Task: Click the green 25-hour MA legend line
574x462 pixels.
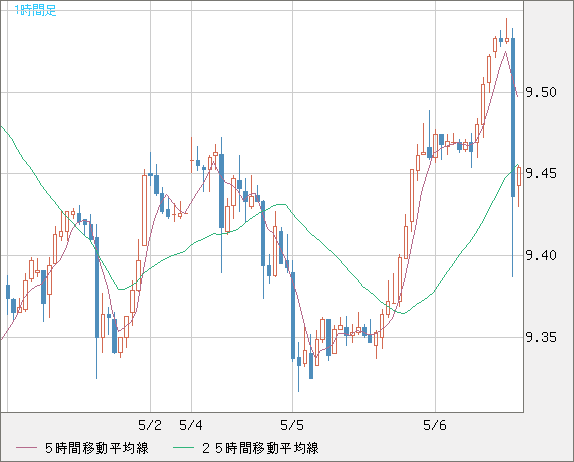Action: point(183,448)
